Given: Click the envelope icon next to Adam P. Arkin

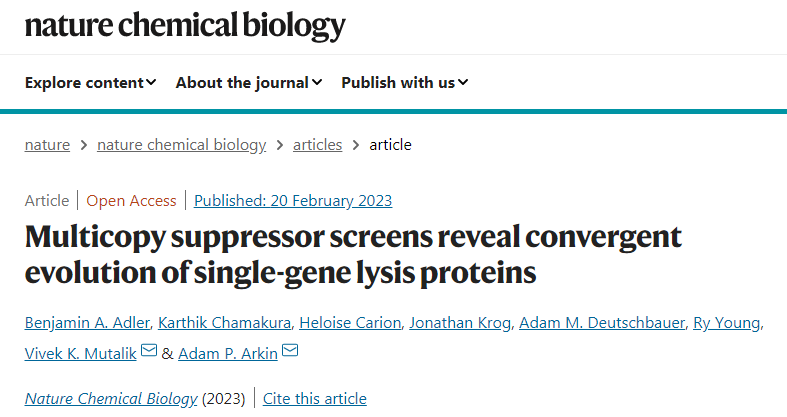Looking at the screenshot, I should pos(291,351).
